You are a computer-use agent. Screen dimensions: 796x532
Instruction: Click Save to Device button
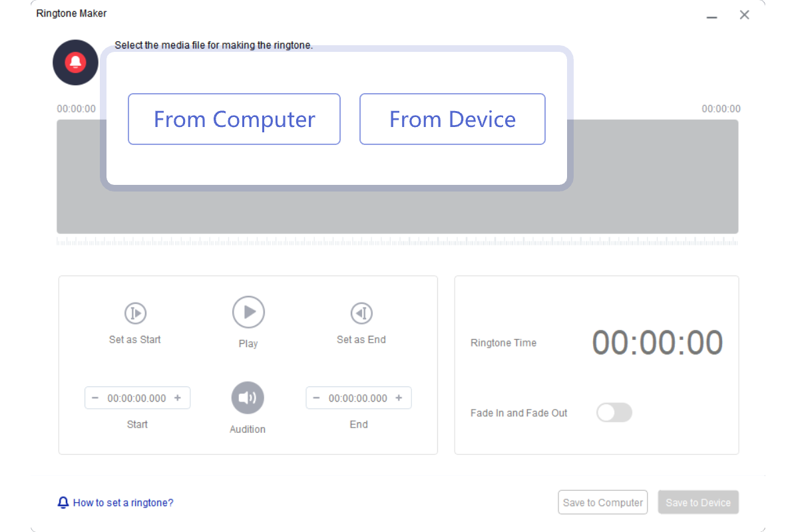(x=698, y=503)
